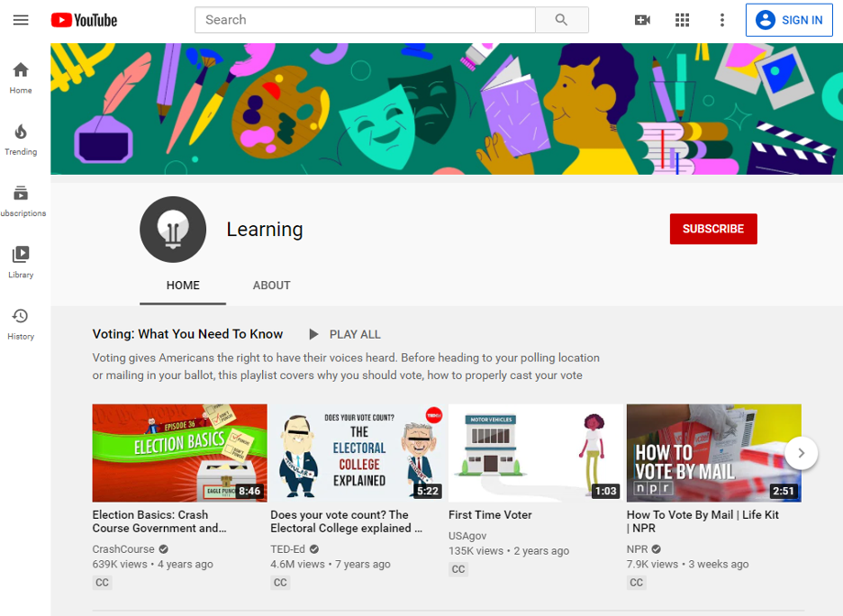Click the CC badge under Election Basics
Image resolution: width=843 pixels, height=616 pixels.
tap(102, 582)
